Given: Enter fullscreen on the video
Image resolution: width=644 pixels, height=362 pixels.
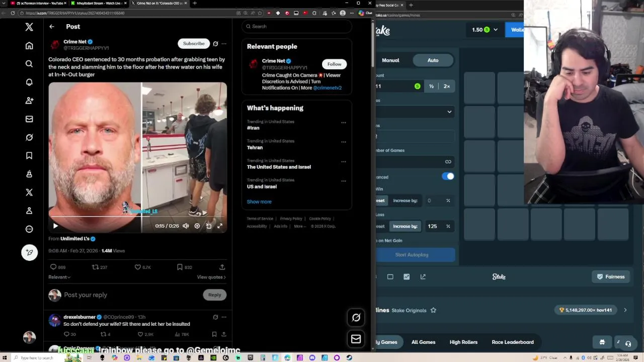Looking at the screenshot, I should [220, 226].
